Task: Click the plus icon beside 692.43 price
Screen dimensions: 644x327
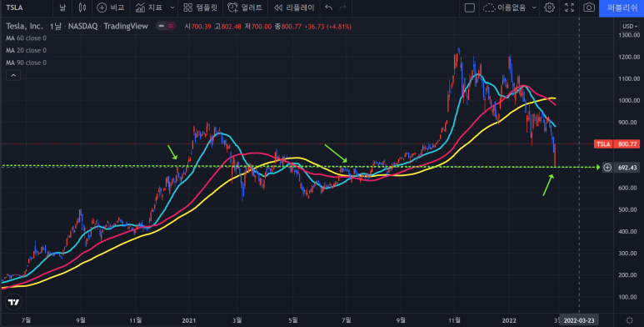Action: pos(607,168)
